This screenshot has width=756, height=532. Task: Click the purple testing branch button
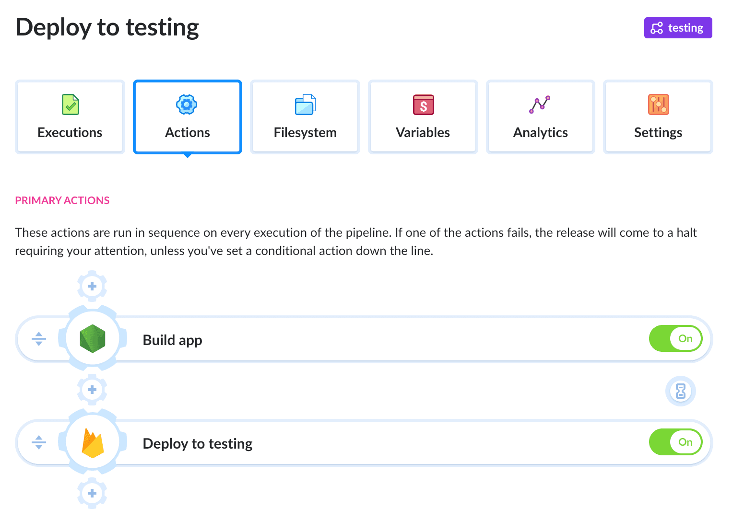click(x=677, y=28)
